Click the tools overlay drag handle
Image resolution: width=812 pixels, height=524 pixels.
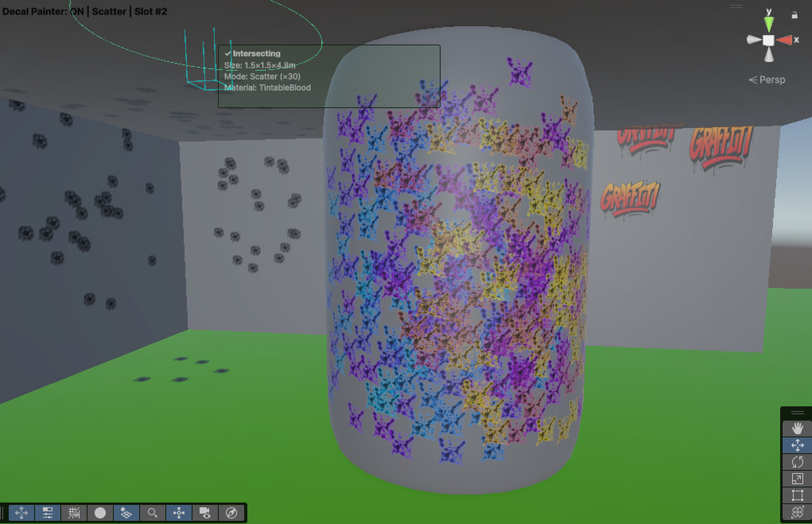pyautogui.click(x=797, y=412)
